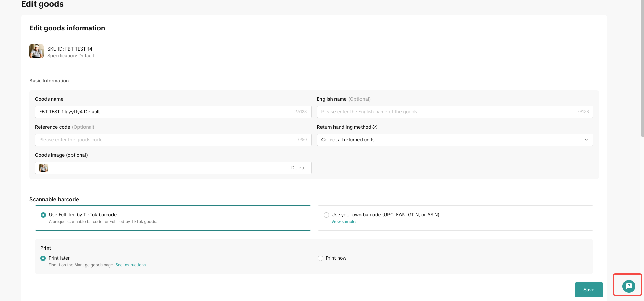Click the small goods image thumbnail
The width and height of the screenshot is (644, 301).
pos(43,168)
